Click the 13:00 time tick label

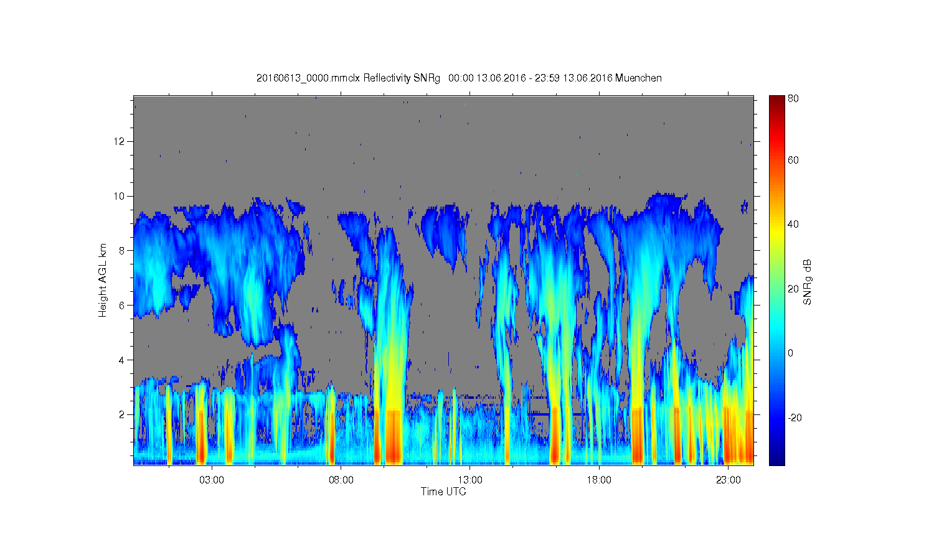pos(470,480)
